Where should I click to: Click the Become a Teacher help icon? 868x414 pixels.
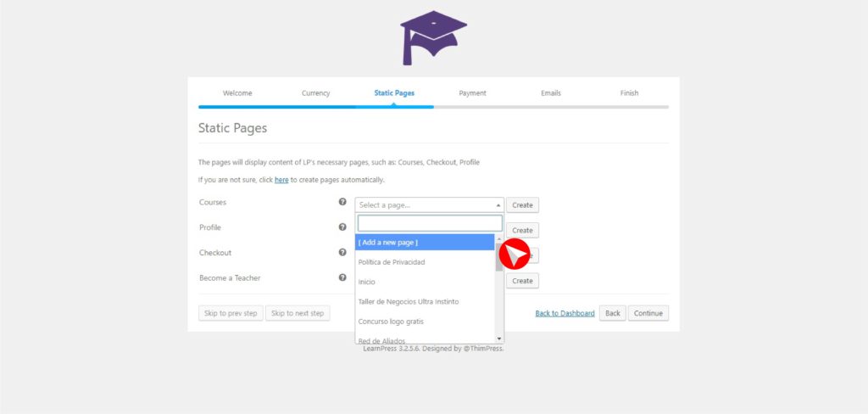pyautogui.click(x=342, y=277)
